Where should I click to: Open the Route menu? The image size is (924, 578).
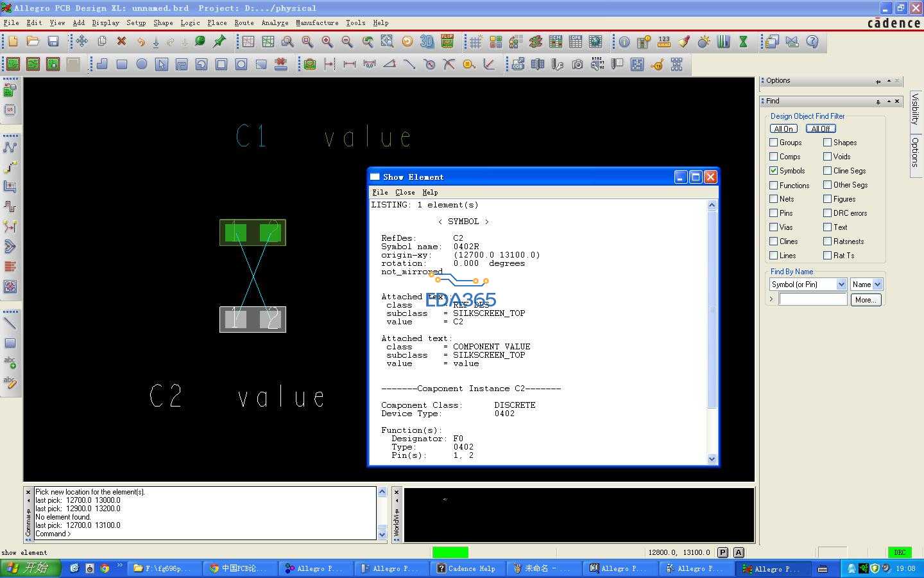244,22
